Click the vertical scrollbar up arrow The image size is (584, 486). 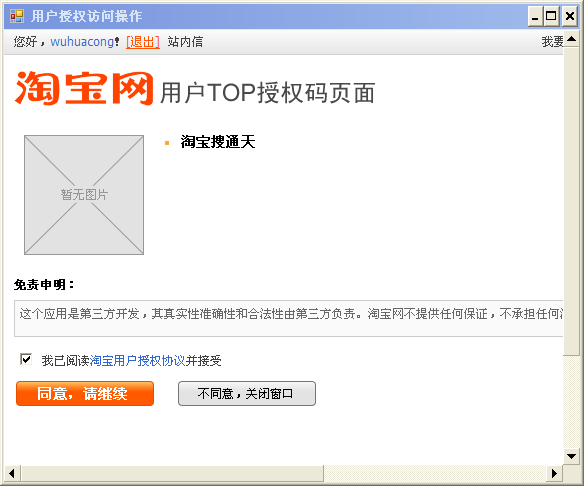pyautogui.click(x=572, y=39)
